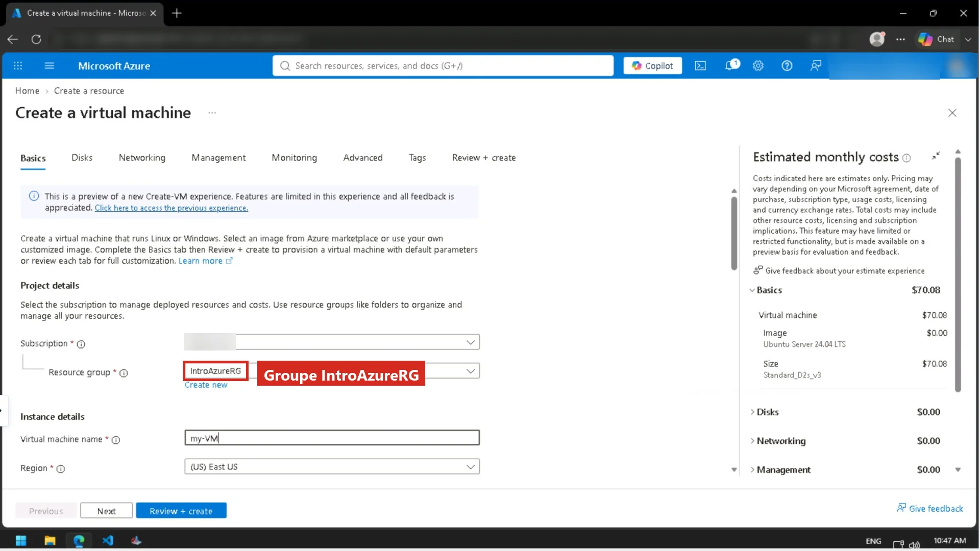Open the Help question mark icon
The height and width of the screenshot is (551, 980).
coord(787,66)
